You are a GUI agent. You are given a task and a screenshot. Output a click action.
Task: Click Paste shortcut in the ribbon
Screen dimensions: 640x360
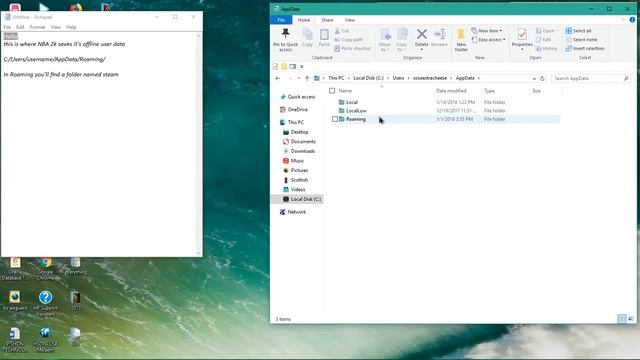tap(353, 48)
